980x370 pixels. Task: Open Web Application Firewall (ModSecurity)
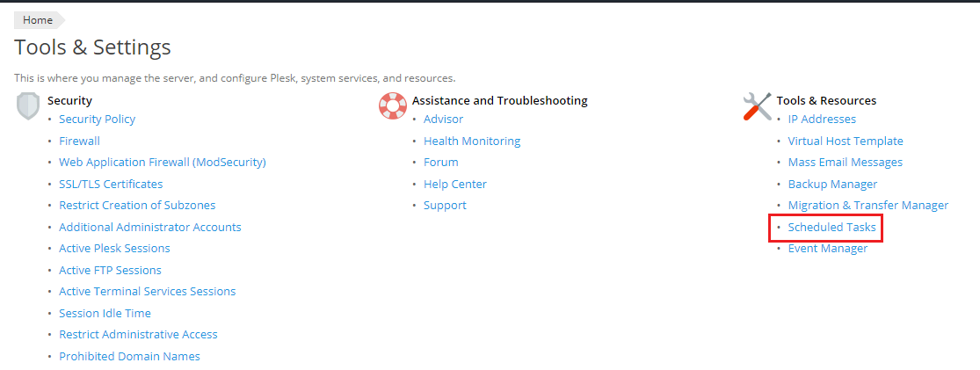(x=162, y=163)
